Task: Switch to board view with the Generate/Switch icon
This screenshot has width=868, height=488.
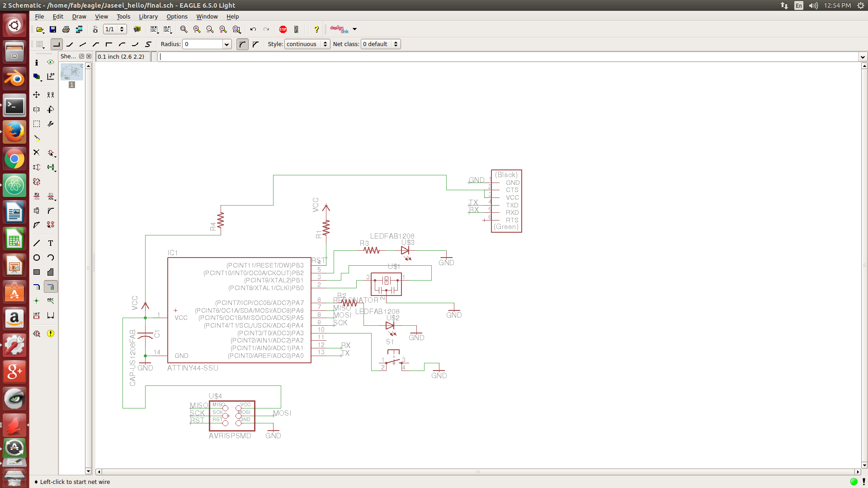Action: tap(95, 29)
